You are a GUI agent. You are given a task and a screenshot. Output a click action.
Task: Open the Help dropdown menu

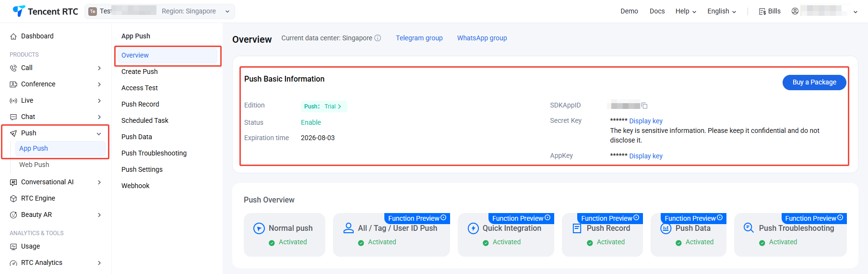click(686, 11)
